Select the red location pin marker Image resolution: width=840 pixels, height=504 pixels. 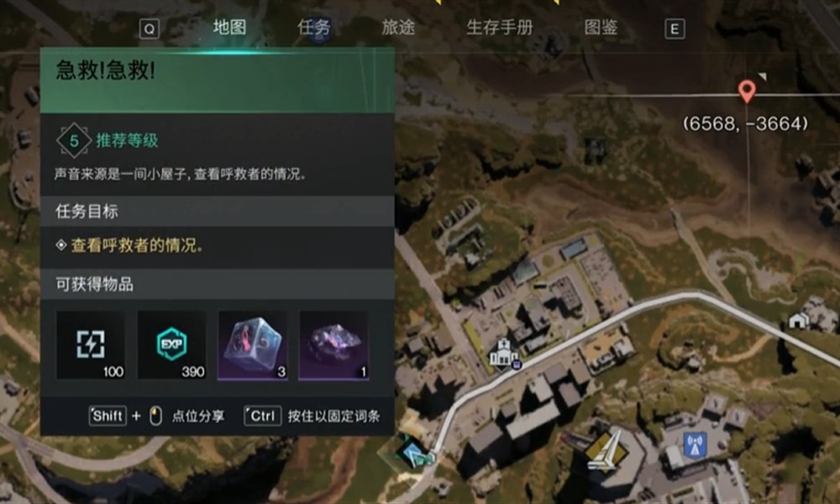tap(747, 92)
